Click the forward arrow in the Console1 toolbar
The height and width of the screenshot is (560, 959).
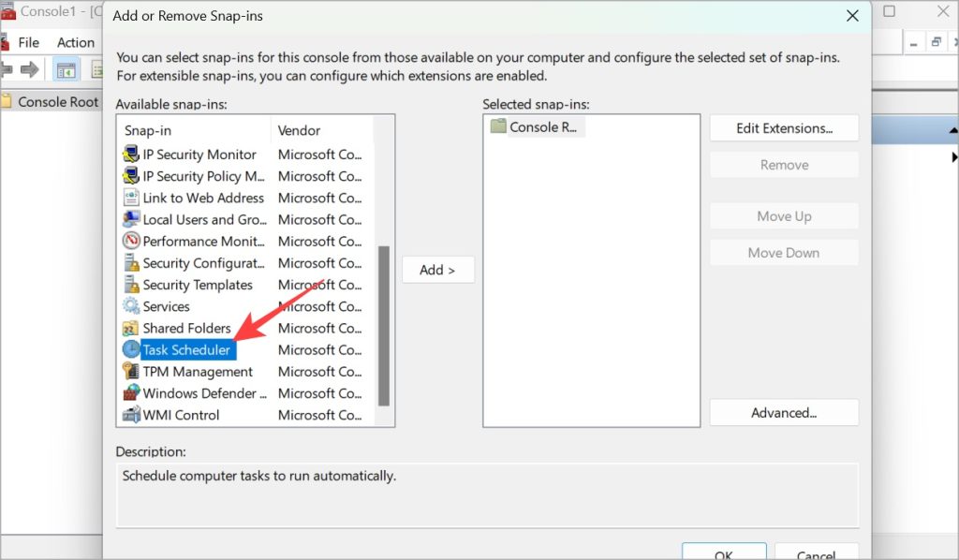pos(29,69)
